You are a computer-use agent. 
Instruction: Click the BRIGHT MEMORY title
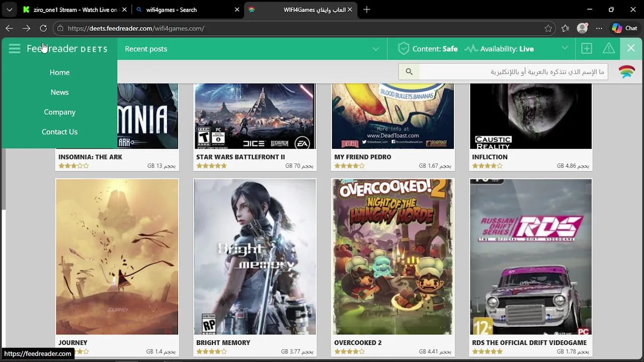(223, 343)
